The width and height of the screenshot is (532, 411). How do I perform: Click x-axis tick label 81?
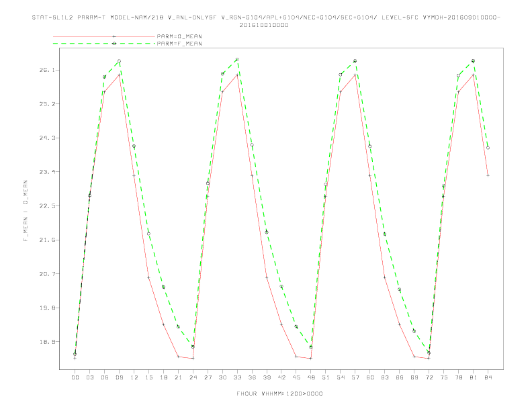(474, 377)
